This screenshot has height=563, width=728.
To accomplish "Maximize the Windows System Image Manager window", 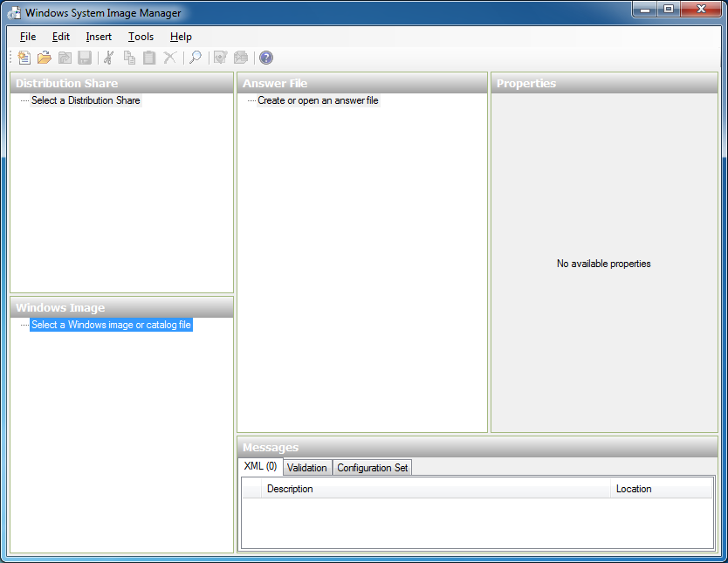I will [668, 10].
